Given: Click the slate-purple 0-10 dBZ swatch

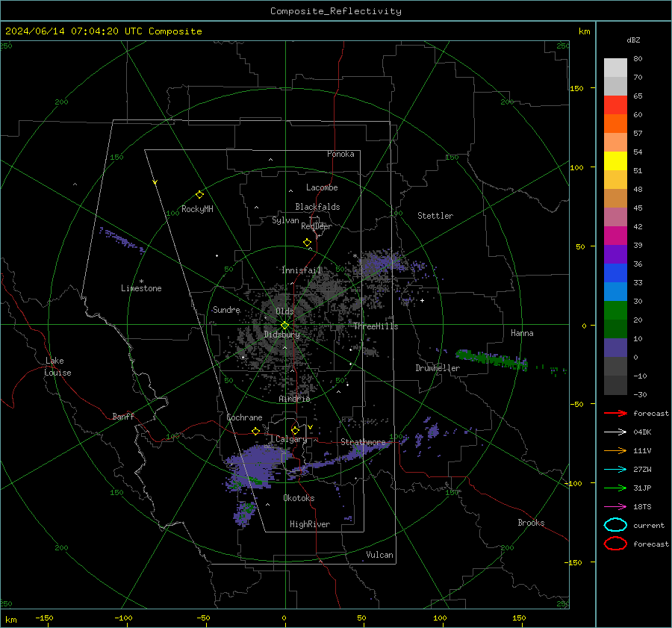Looking at the screenshot, I should point(615,348).
